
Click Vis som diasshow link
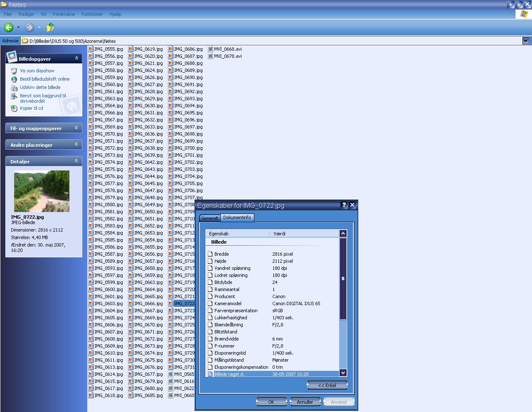tap(37, 71)
